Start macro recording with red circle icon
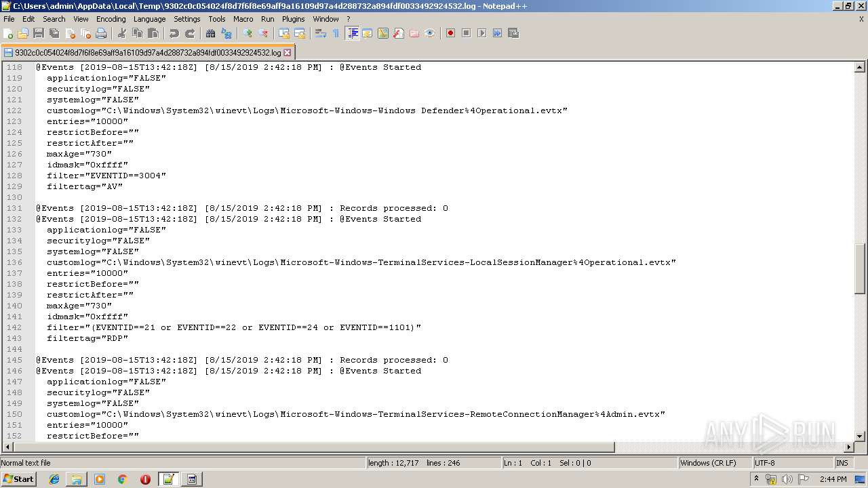The height and width of the screenshot is (488, 868). pyautogui.click(x=450, y=33)
